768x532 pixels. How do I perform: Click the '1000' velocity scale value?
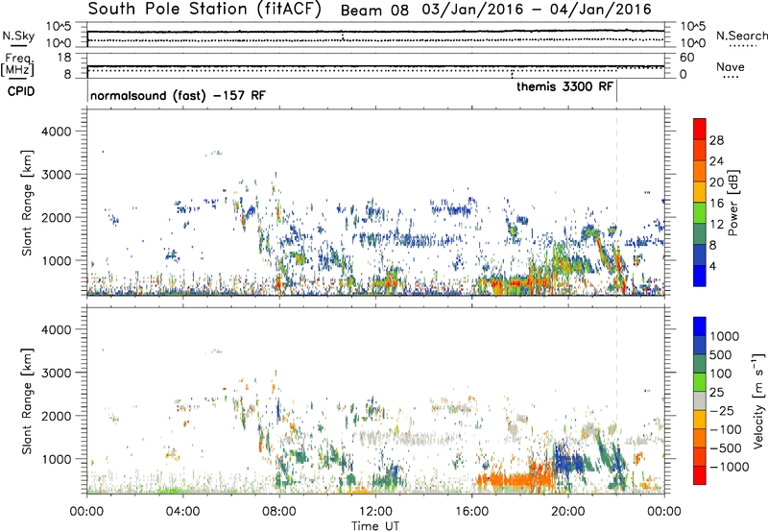coord(725,336)
